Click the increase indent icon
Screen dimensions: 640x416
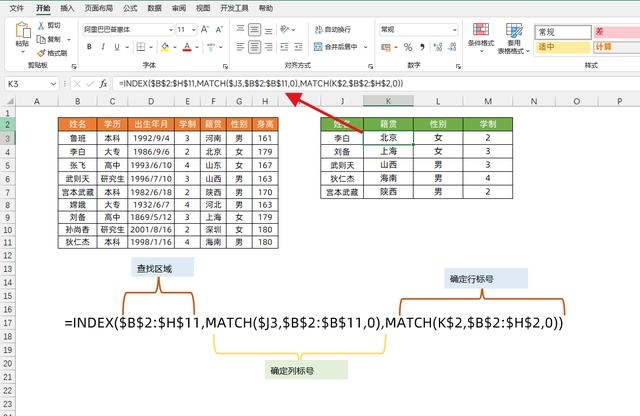298,47
